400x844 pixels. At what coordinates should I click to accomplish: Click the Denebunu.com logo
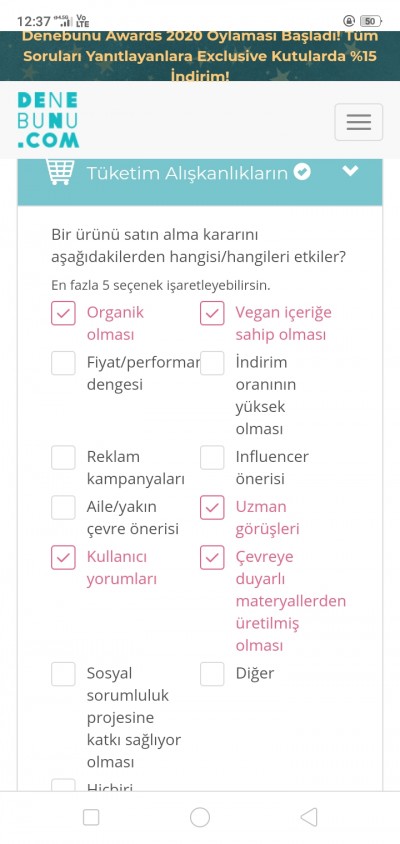[48, 120]
